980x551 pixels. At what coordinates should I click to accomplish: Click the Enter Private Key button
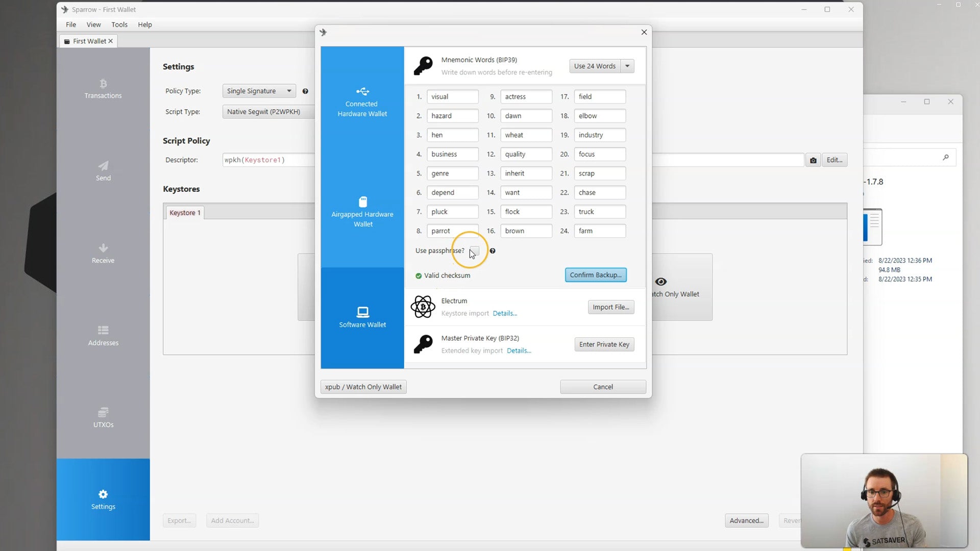(604, 344)
